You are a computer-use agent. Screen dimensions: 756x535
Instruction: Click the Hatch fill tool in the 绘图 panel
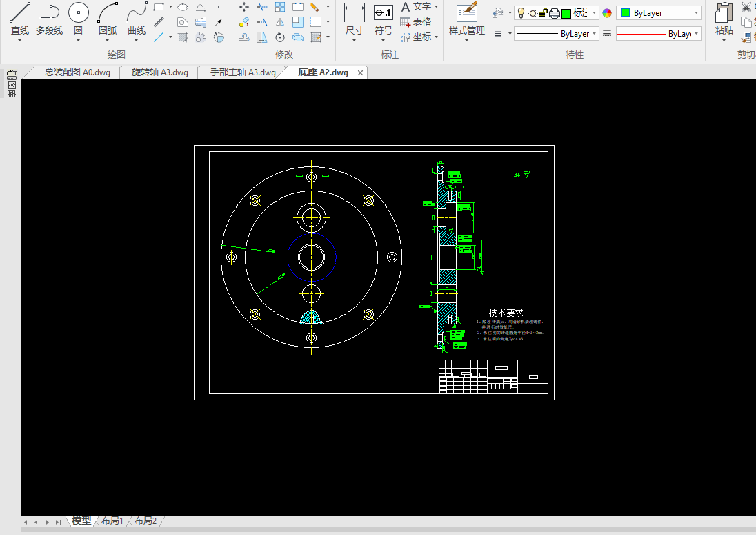click(x=183, y=37)
